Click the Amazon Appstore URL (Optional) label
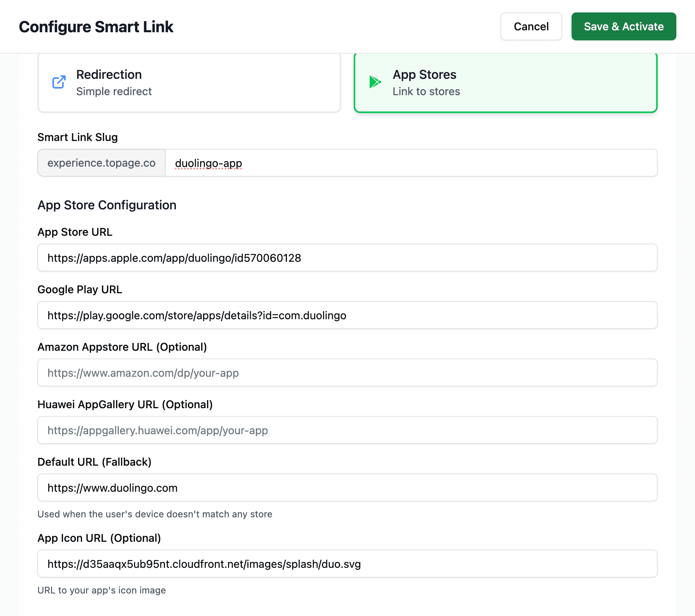Viewport: 695px width, 616px height. point(122,347)
